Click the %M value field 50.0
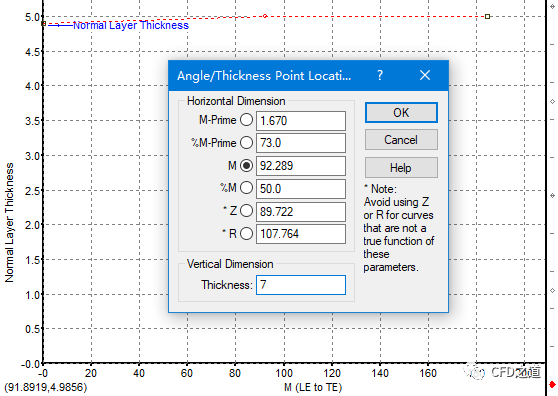The width and height of the screenshot is (558, 396). pos(301,189)
